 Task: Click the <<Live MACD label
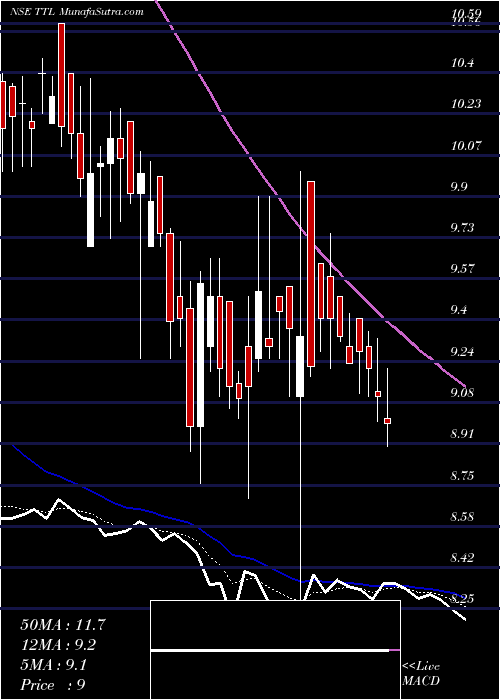click(x=421, y=674)
